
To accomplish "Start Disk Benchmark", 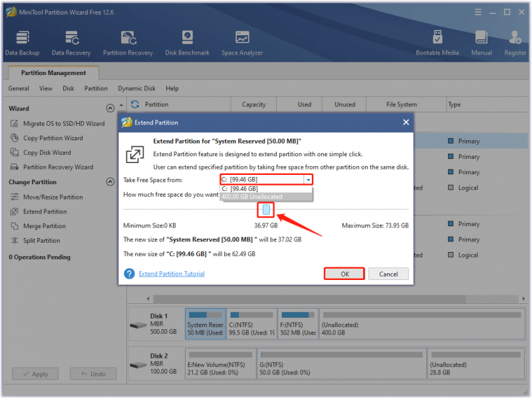I will click(x=188, y=43).
